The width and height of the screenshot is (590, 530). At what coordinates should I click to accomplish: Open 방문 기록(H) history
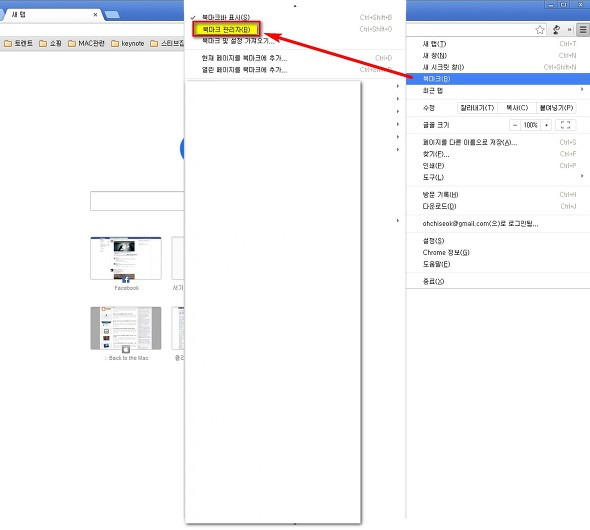click(498, 194)
